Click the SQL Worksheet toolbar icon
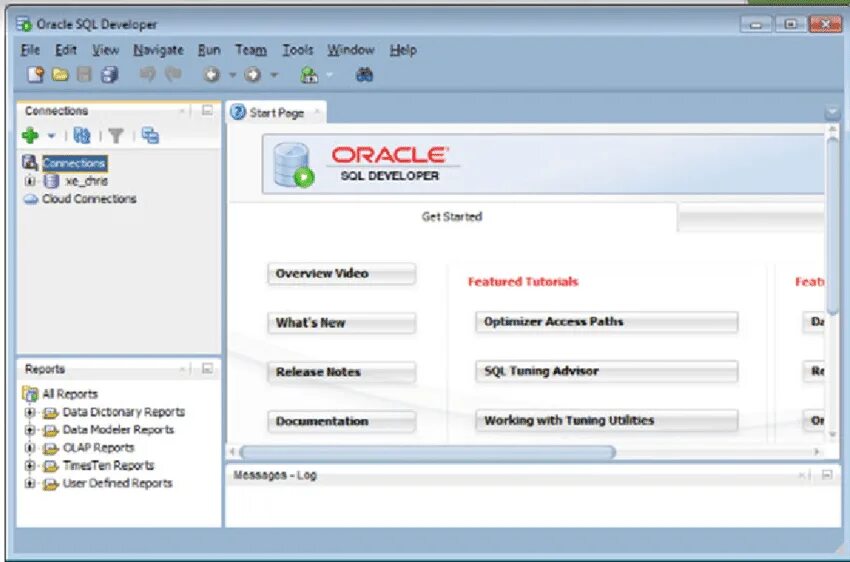 click(309, 74)
